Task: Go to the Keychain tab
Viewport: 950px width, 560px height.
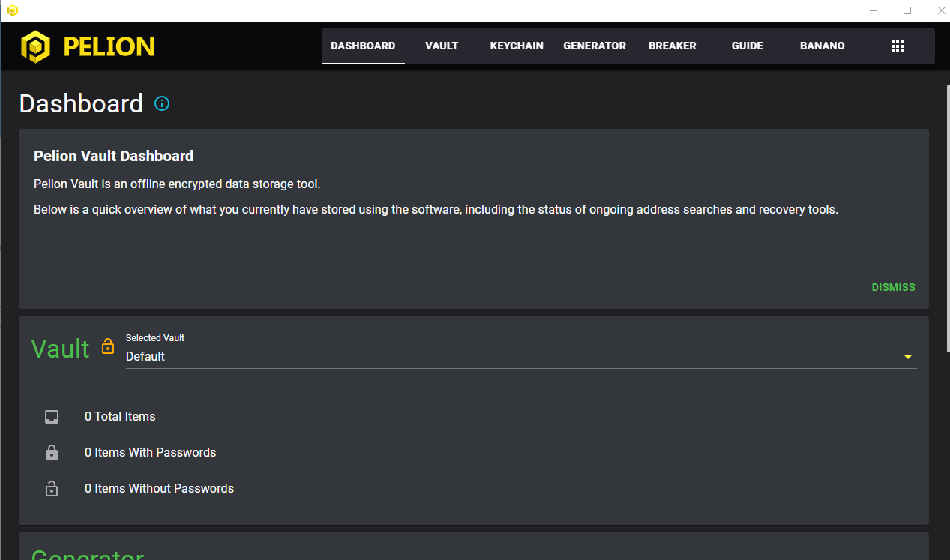Action: click(x=517, y=46)
